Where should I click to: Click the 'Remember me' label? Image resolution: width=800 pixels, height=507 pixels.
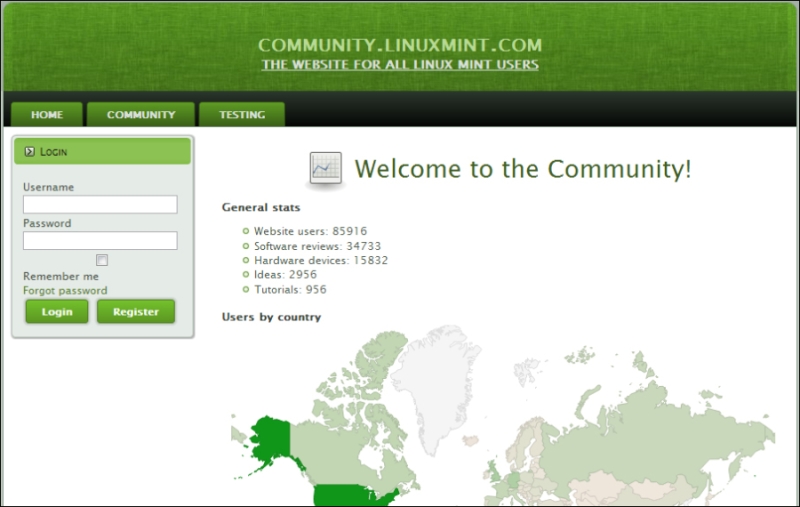pyautogui.click(x=61, y=276)
